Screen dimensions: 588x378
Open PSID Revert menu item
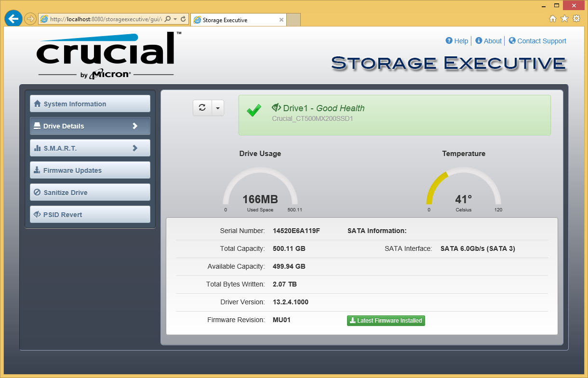[90, 214]
